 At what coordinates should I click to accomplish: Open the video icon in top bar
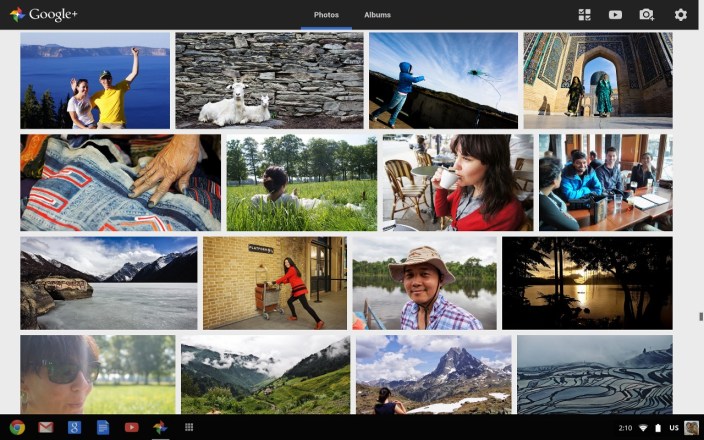pos(615,15)
